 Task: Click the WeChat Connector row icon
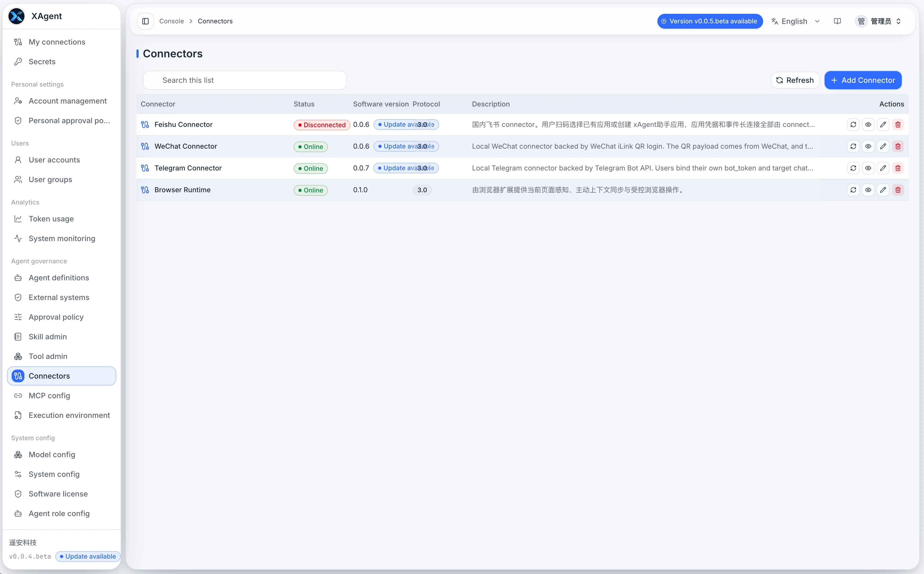[x=145, y=146]
